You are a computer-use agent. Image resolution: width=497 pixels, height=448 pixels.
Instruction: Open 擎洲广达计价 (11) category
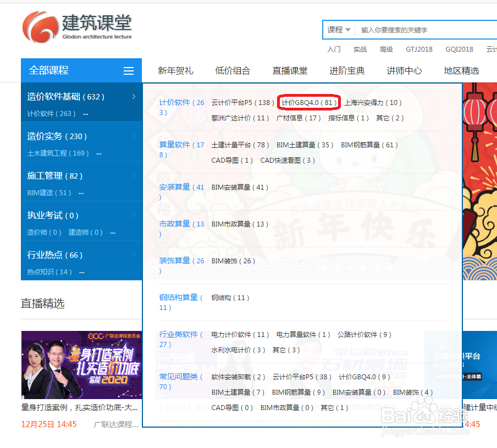[x=240, y=118]
